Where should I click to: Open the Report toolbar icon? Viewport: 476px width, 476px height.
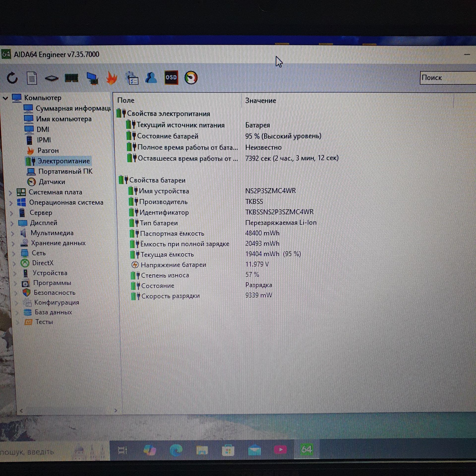[32, 78]
